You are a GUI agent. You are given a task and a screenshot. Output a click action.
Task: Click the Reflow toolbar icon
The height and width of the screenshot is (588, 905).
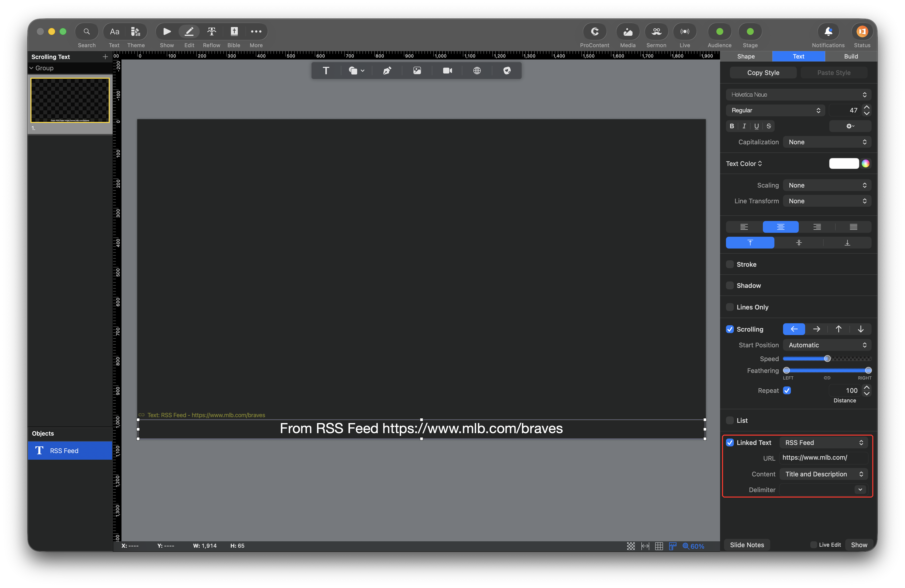(211, 31)
